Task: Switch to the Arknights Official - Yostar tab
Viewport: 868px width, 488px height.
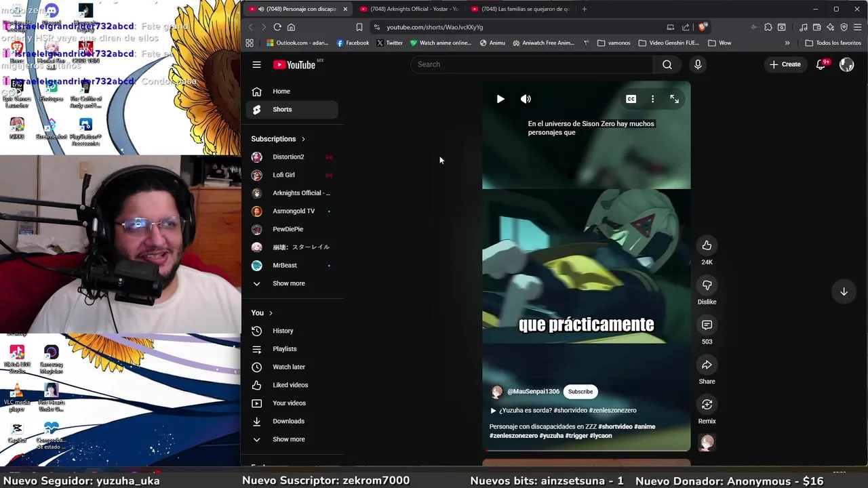Action: tap(409, 9)
